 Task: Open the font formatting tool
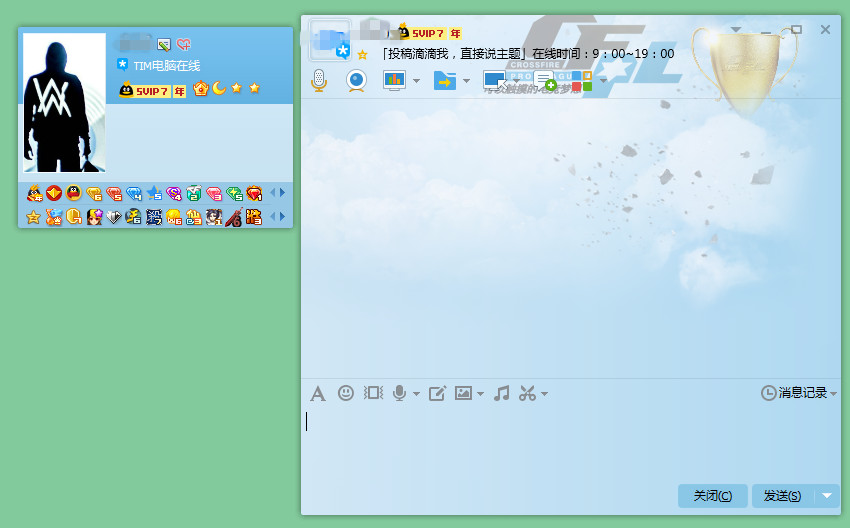(318, 394)
